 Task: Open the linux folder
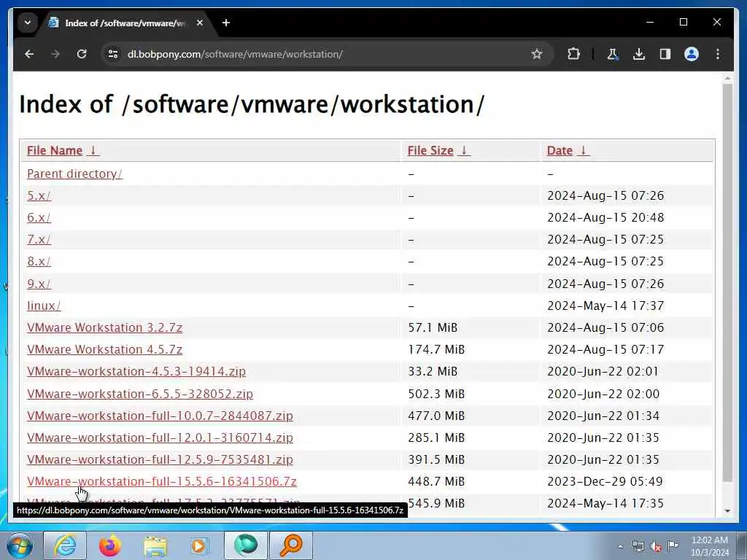[x=44, y=306]
